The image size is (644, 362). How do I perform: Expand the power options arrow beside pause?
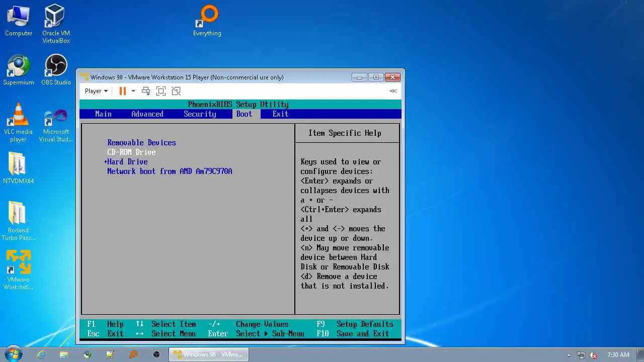click(133, 91)
